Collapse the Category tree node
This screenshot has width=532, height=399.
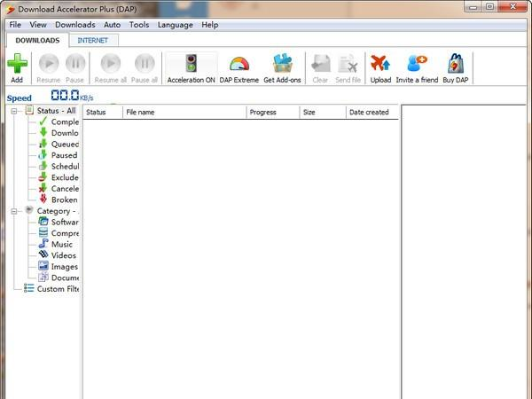point(14,211)
